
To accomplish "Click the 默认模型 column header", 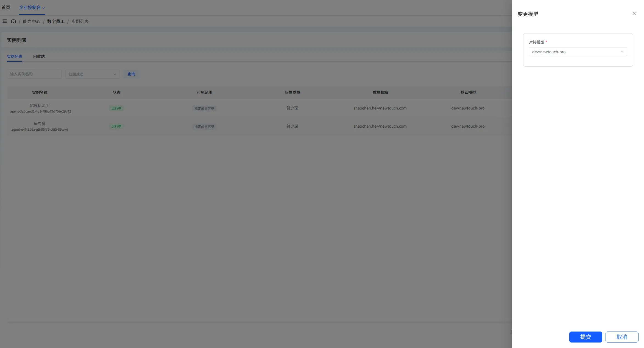I will (x=468, y=92).
